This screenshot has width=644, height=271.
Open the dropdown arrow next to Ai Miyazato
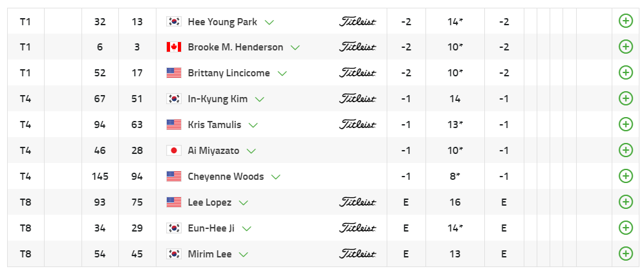point(252,151)
